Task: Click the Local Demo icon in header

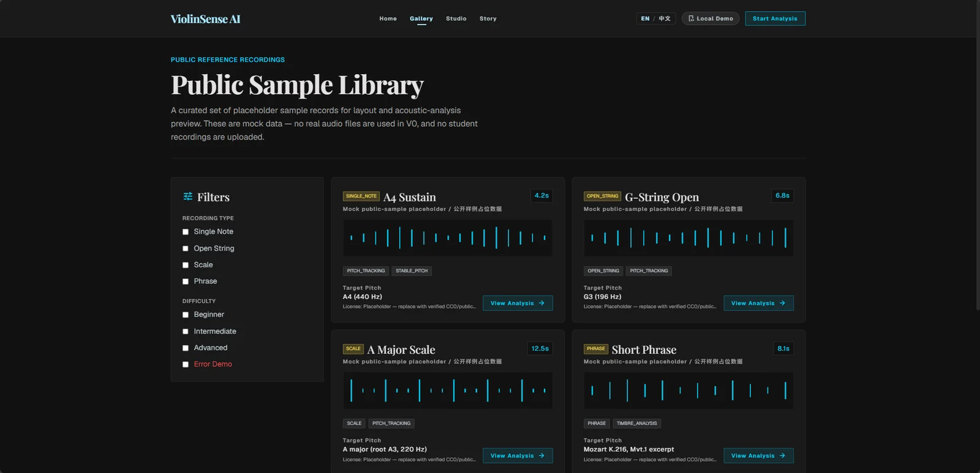Action: point(691,18)
